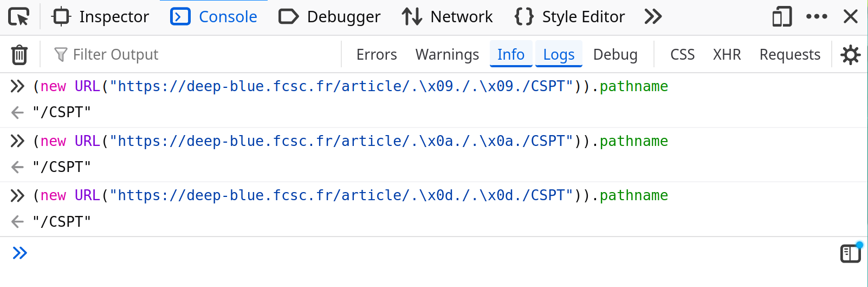This screenshot has height=287, width=868.
Task: Toggle responsive design mode icon
Action: pyautogui.click(x=781, y=17)
